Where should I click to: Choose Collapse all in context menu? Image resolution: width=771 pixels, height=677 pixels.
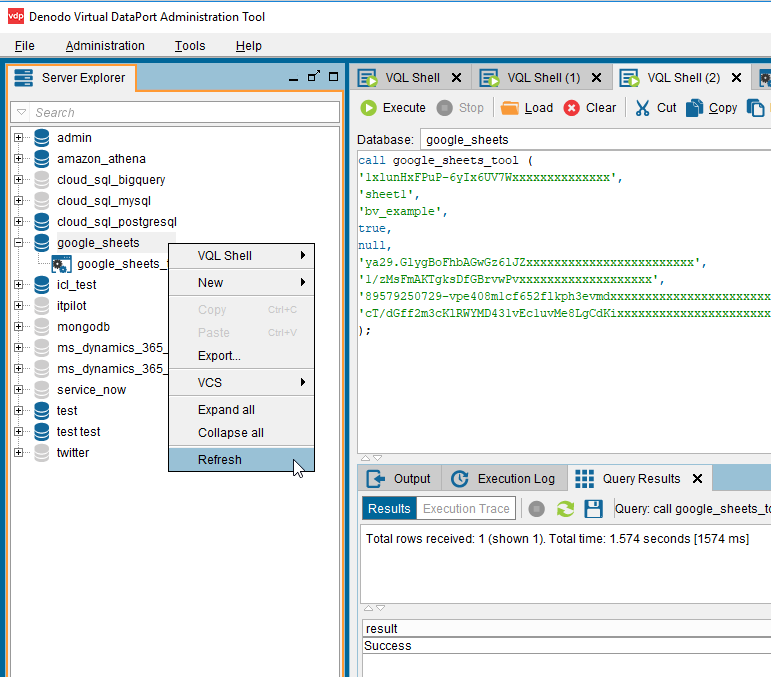(x=241, y=433)
